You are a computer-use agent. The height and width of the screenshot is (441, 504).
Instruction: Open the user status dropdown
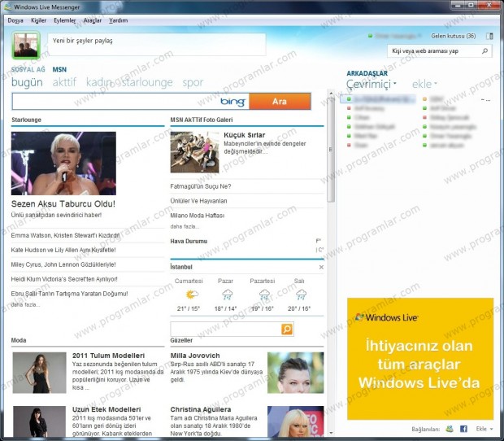tap(395, 36)
